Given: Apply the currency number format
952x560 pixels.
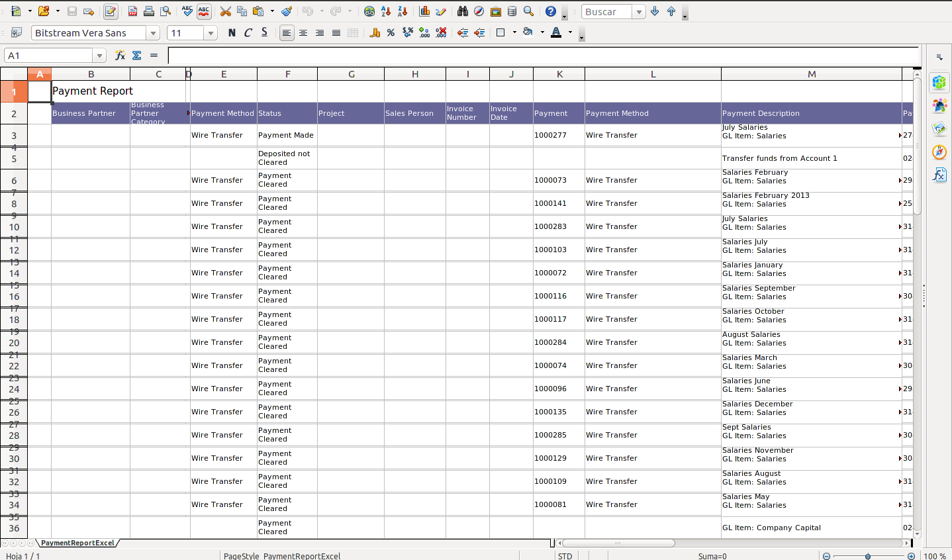Looking at the screenshot, I should pyautogui.click(x=375, y=33).
